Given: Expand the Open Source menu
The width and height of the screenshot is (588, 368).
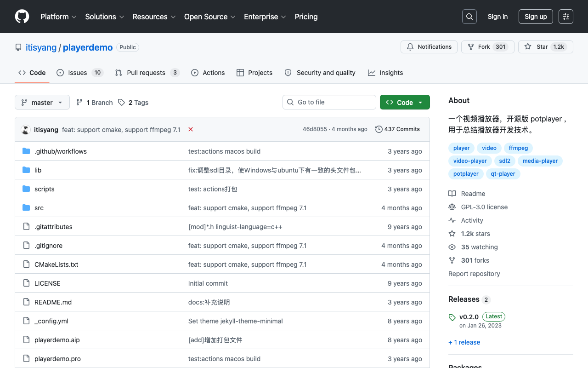Looking at the screenshot, I should 210,17.
